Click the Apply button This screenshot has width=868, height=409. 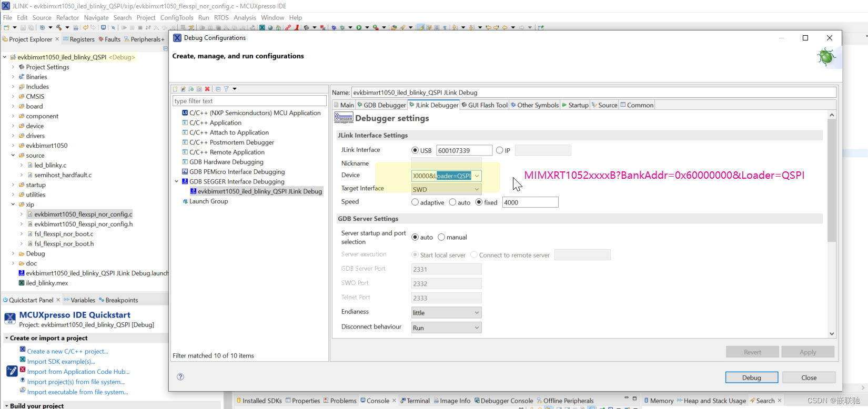[808, 352]
